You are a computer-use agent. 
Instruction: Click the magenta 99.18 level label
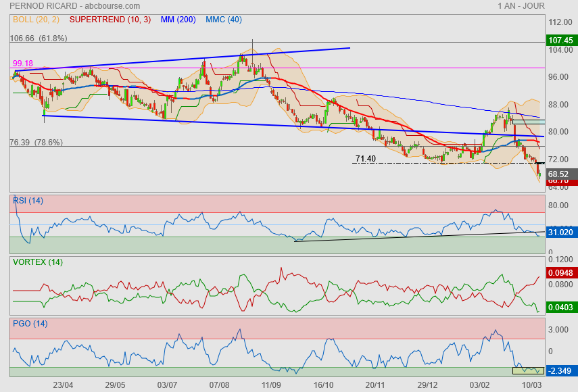[23, 63]
